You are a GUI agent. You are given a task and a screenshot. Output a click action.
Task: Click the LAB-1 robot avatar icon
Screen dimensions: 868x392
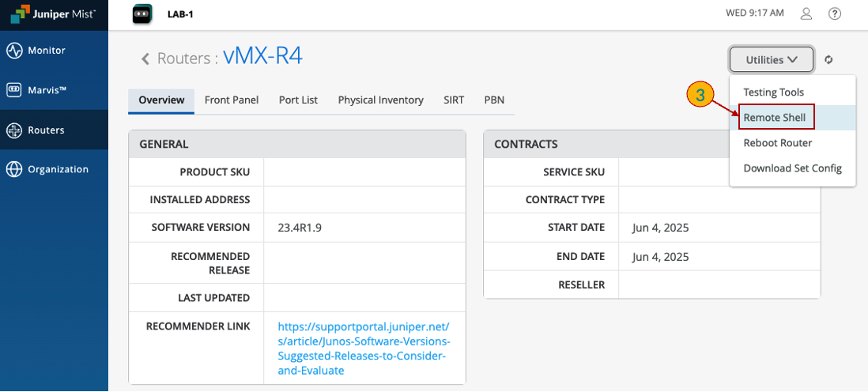142,13
